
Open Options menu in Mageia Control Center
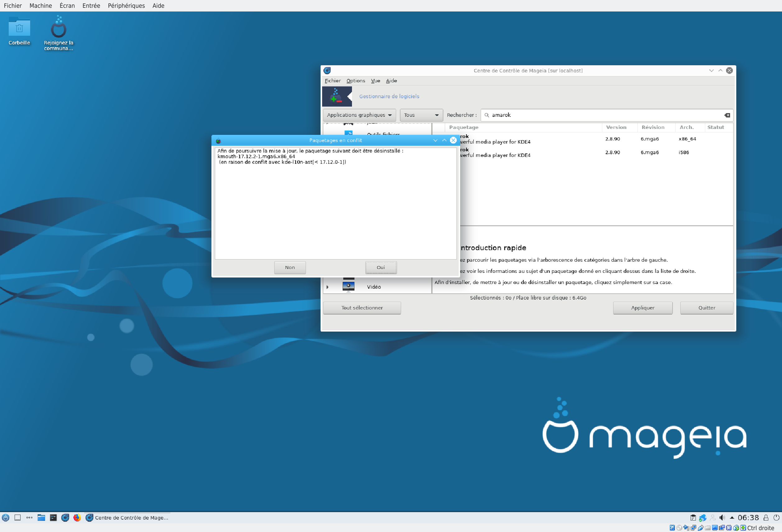click(356, 81)
